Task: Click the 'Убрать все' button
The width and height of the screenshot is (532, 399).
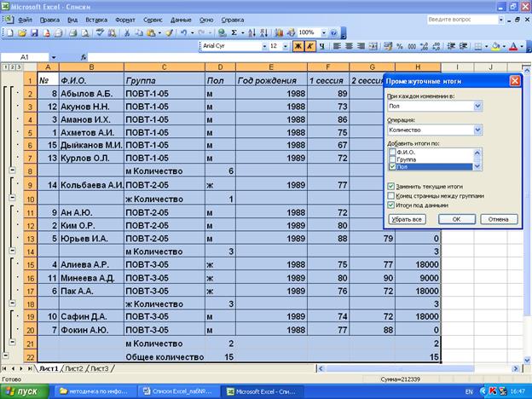Action: (x=408, y=219)
